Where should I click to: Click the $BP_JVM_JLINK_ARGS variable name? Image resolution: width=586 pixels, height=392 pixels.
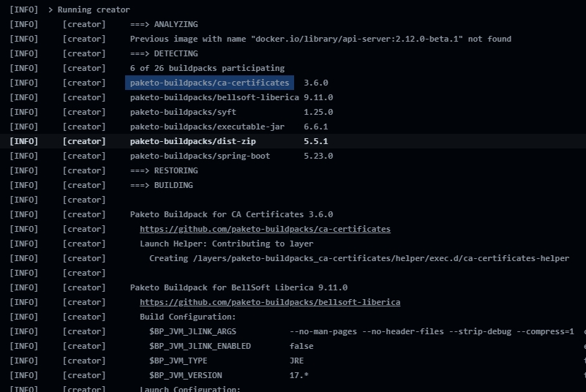(x=192, y=331)
